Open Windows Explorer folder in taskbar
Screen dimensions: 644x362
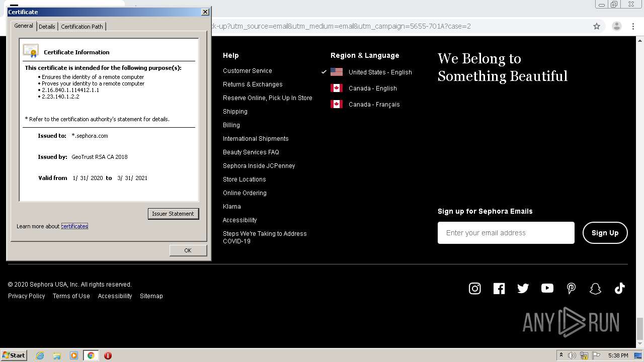click(x=57, y=355)
